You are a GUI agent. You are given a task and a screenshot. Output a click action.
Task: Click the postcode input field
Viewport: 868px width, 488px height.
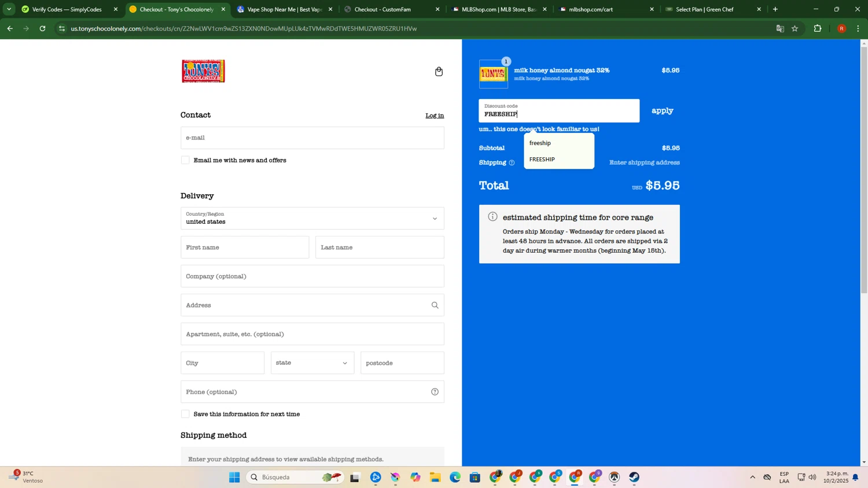[402, 363]
